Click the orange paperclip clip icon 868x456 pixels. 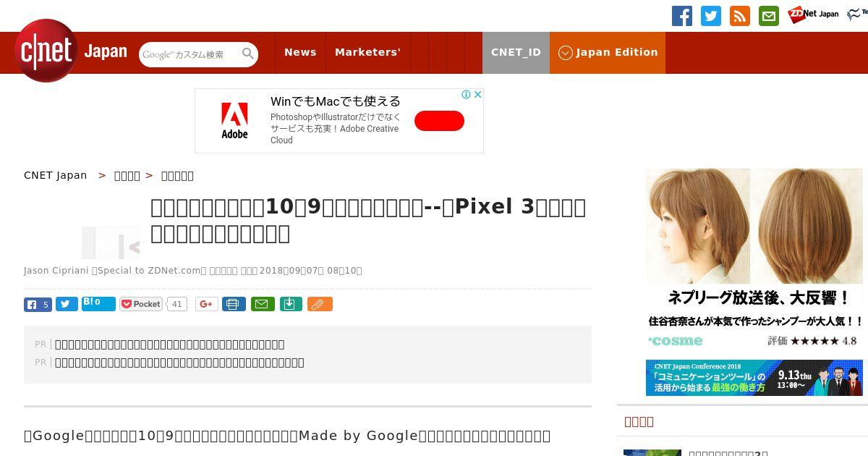(320, 305)
